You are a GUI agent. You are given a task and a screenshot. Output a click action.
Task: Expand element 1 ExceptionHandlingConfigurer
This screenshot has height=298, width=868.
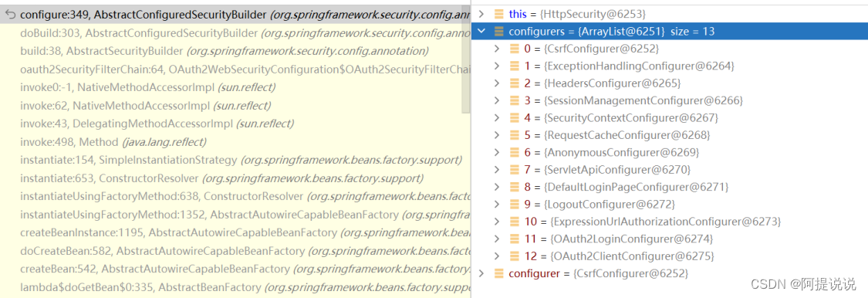[497, 66]
